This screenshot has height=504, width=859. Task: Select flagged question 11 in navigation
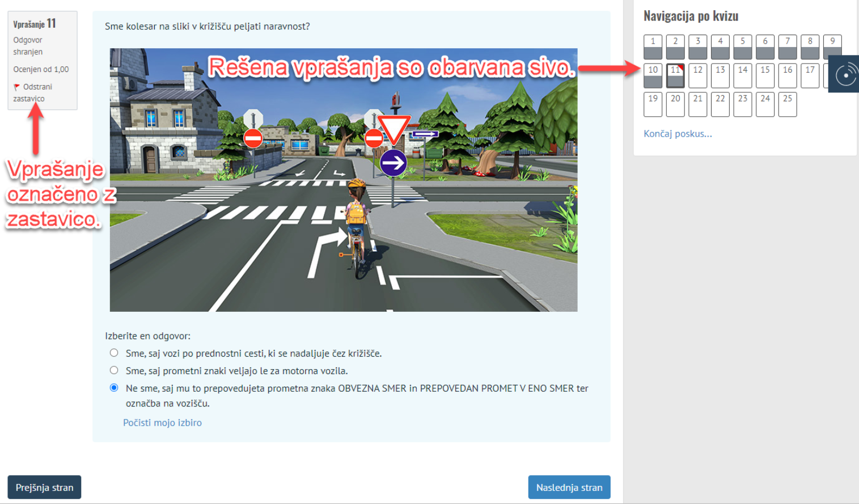tap(675, 76)
